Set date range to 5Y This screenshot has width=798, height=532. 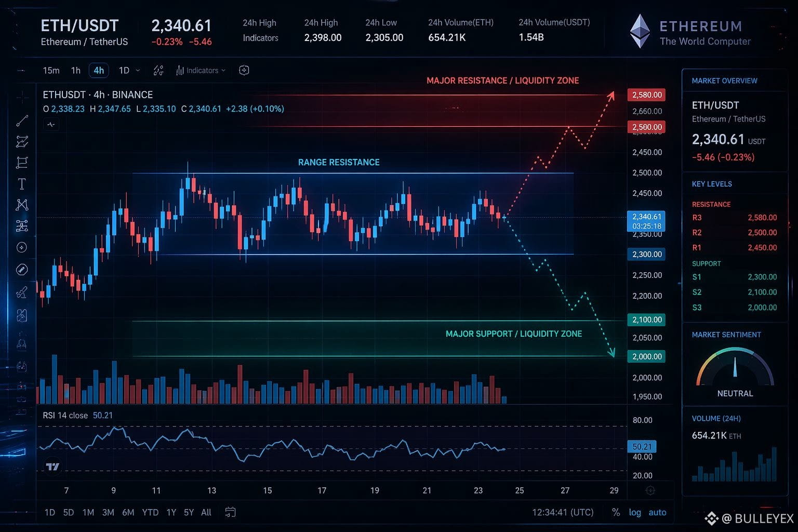[189, 512]
